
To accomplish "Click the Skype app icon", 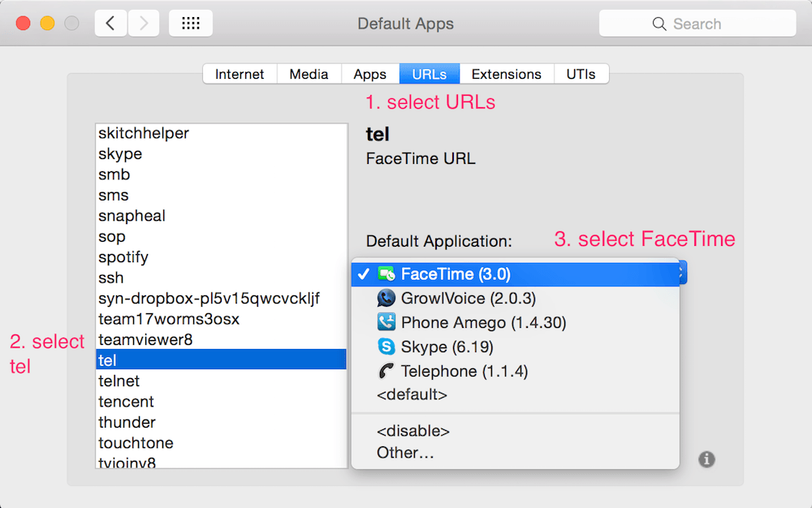I will click(x=387, y=347).
